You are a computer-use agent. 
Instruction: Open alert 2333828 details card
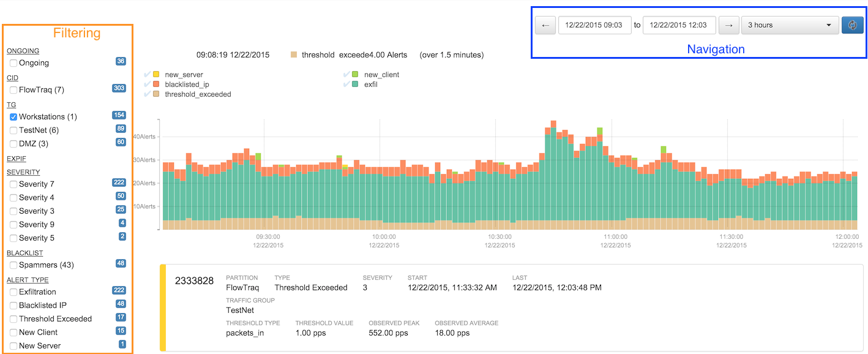click(194, 281)
